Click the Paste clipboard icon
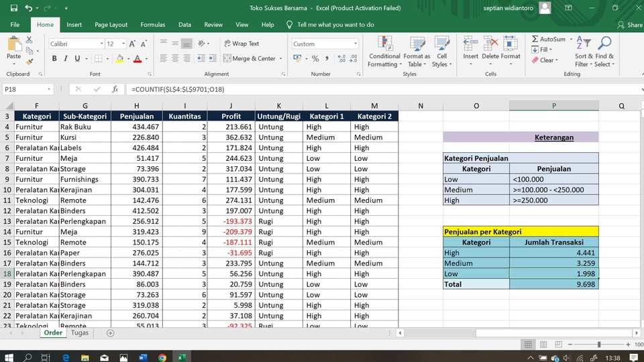This screenshot has height=362, width=644. (13, 45)
